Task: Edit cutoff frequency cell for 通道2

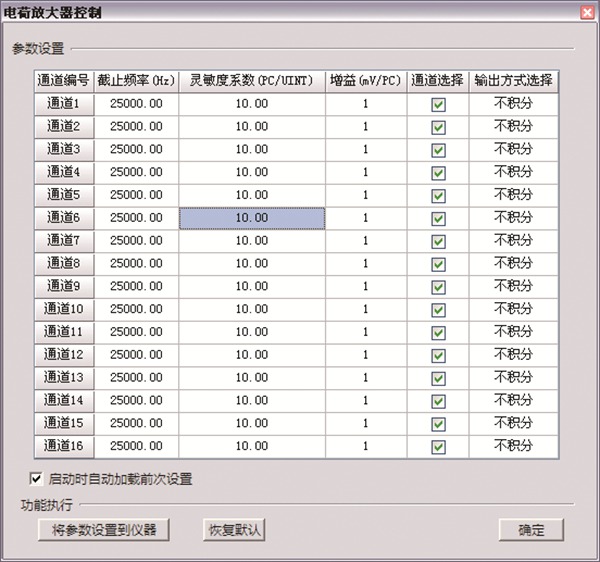Action: coord(137,126)
